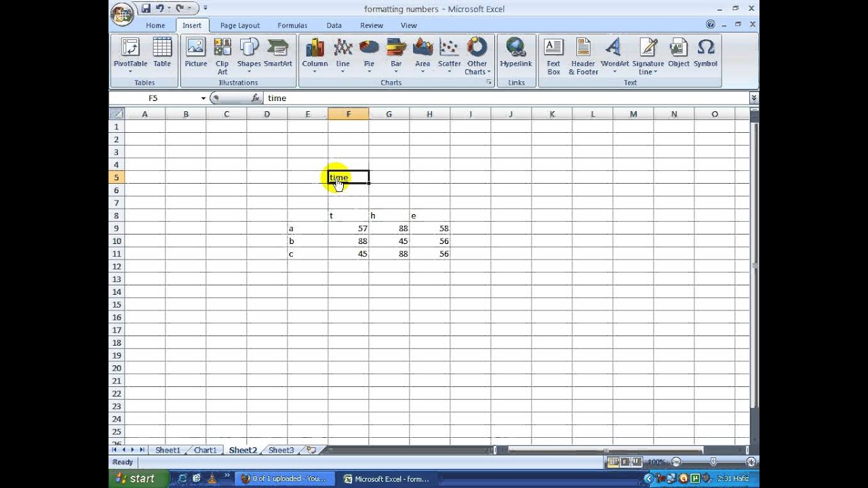Viewport: 868px width, 488px height.
Task: Click the Zoom In plus button
Action: point(751,462)
